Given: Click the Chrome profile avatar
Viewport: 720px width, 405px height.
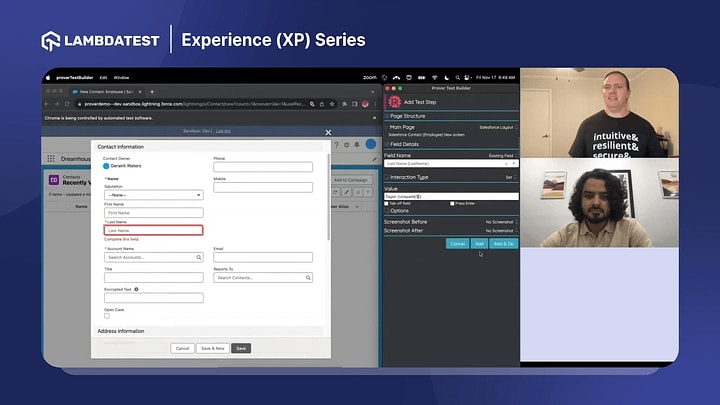Looking at the screenshot, I should point(365,104).
